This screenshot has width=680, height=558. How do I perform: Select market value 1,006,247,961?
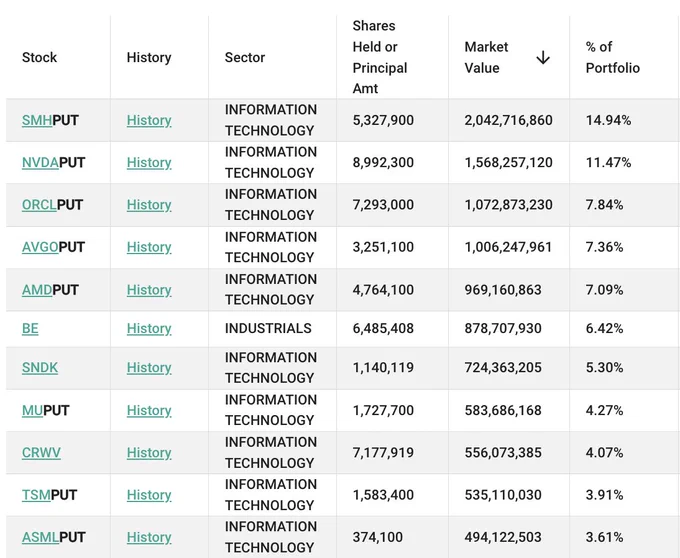[508, 247]
